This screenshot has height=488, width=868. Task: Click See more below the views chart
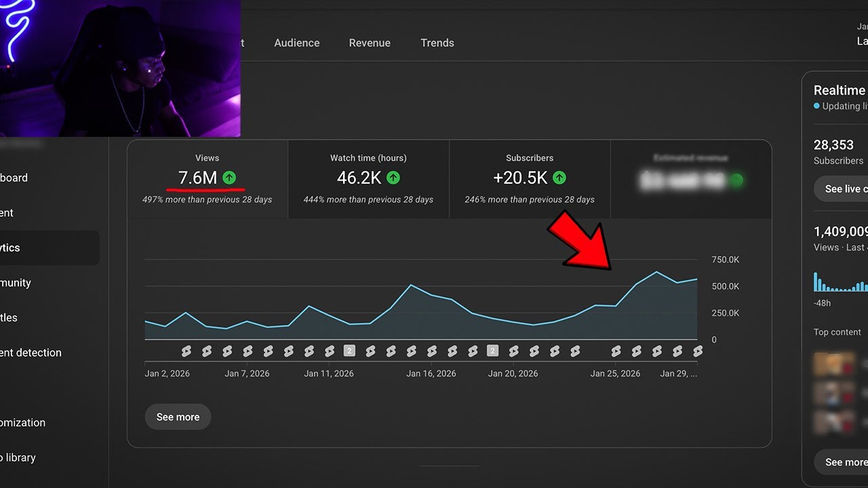pyautogui.click(x=178, y=417)
